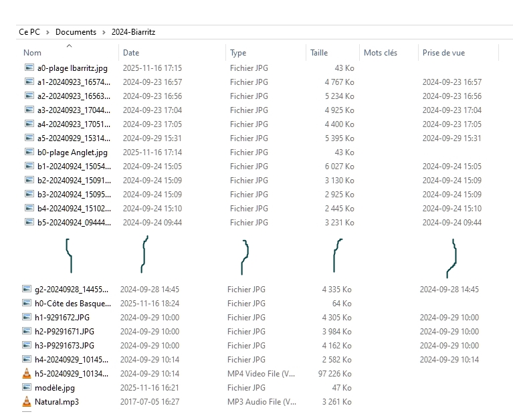The width and height of the screenshot is (513, 420).
Task: Click the Mots clés column header
Action: click(380, 53)
